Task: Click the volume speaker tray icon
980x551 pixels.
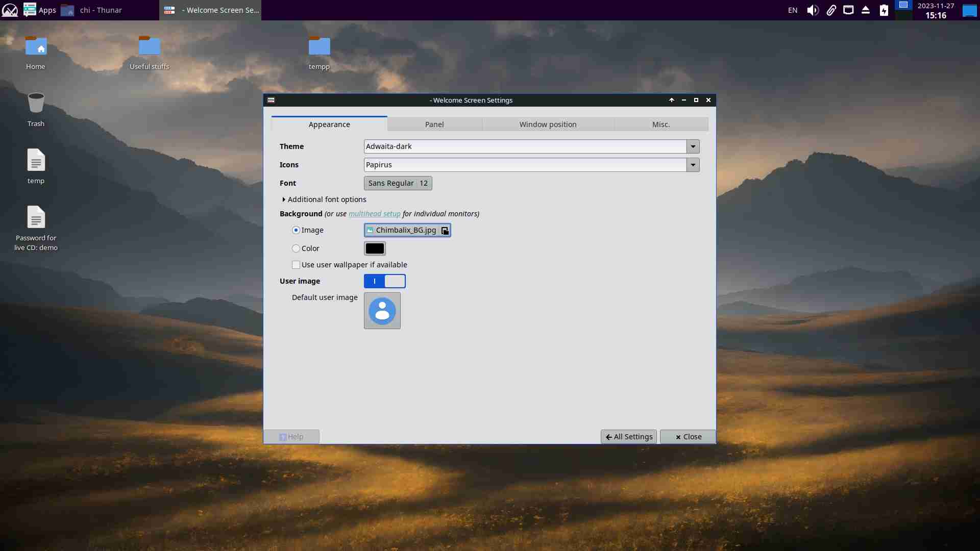Action: pos(813,10)
